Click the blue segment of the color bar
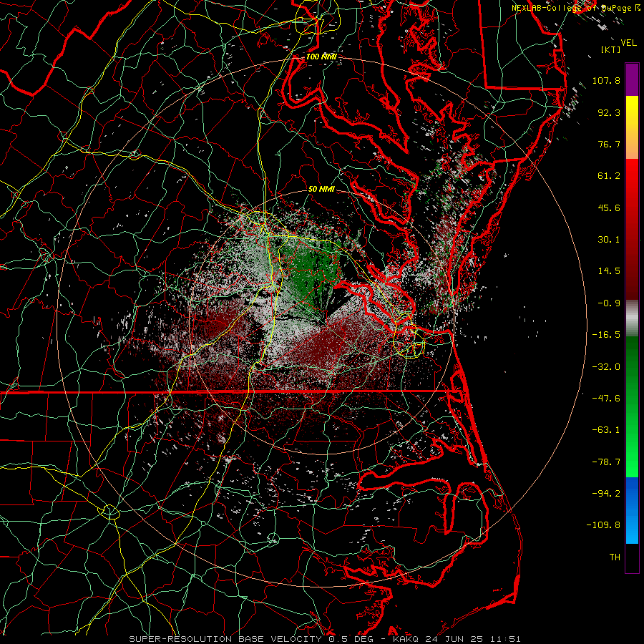This screenshot has width=644, height=644. pyautogui.click(x=632, y=510)
